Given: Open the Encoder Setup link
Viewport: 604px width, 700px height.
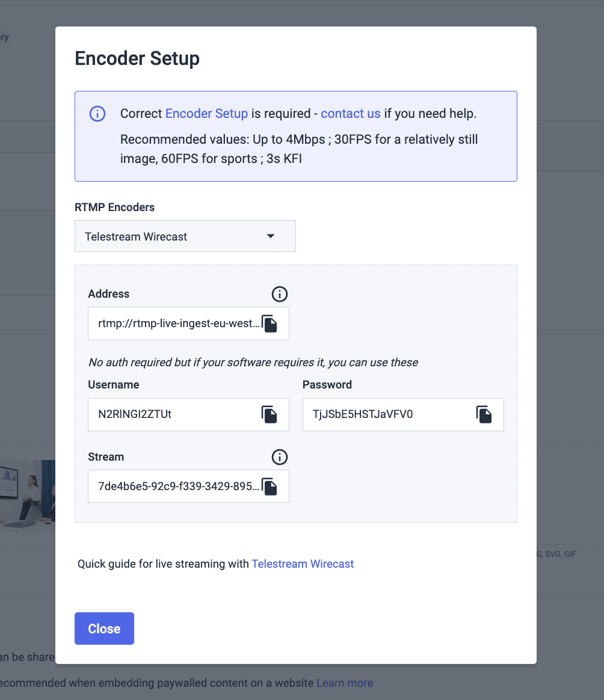Looking at the screenshot, I should coord(206,114).
